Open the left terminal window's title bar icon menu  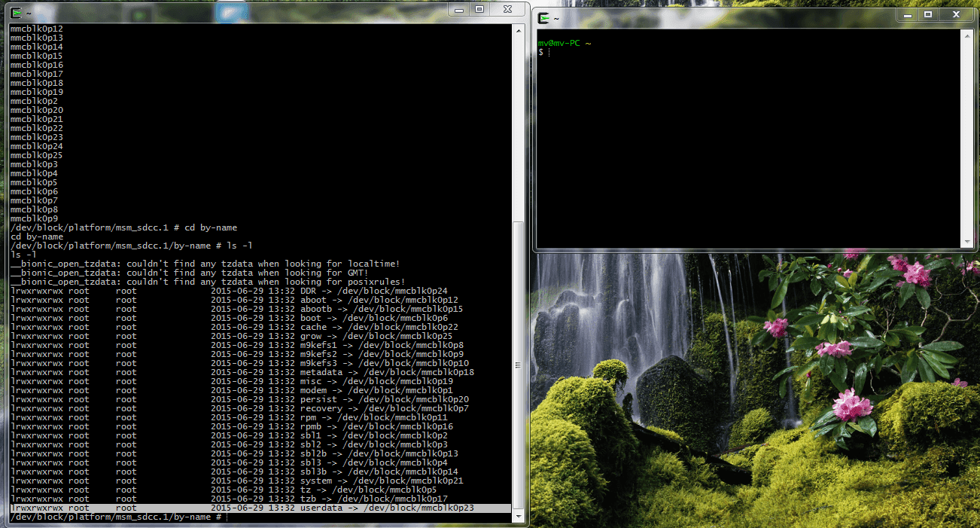[x=14, y=12]
